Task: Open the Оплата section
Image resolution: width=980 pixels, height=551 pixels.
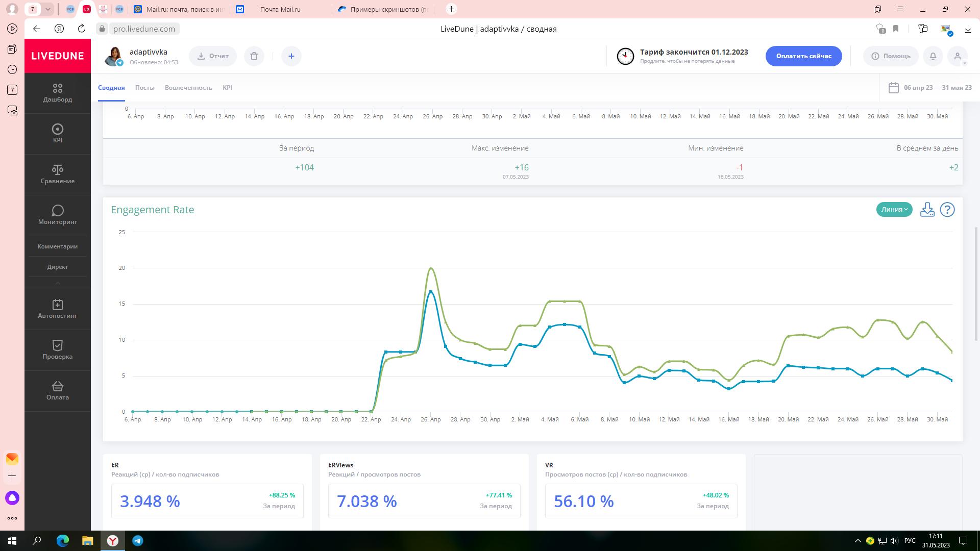Action: pyautogui.click(x=58, y=391)
